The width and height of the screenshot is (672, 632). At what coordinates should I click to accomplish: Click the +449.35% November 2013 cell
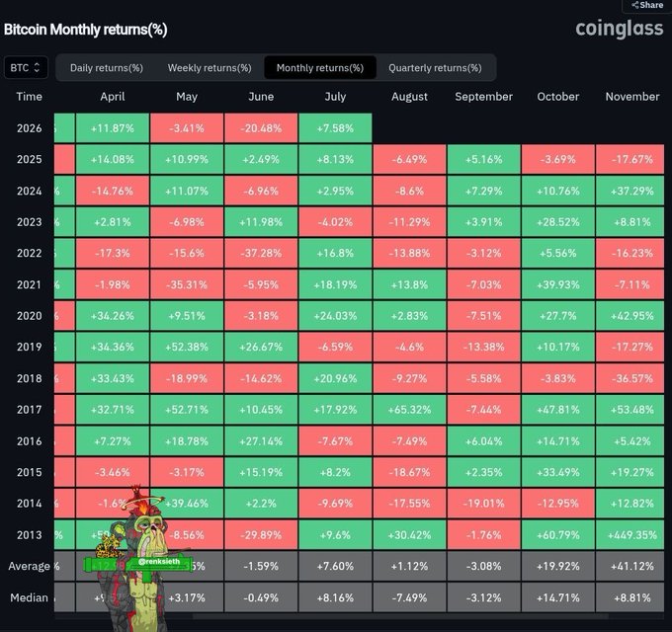point(630,535)
